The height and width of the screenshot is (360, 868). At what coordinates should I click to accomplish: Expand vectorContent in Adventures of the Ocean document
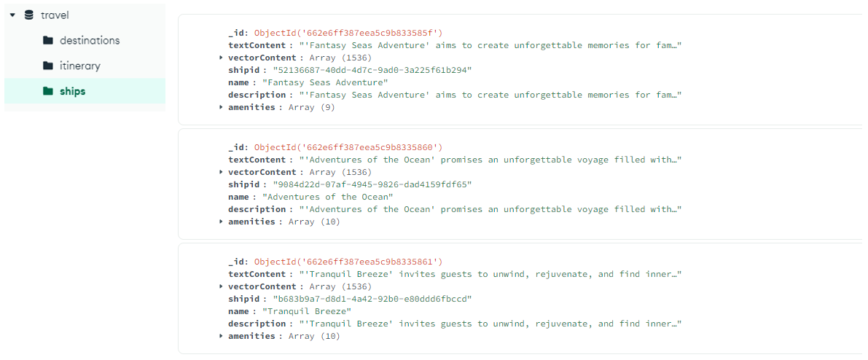coord(222,172)
